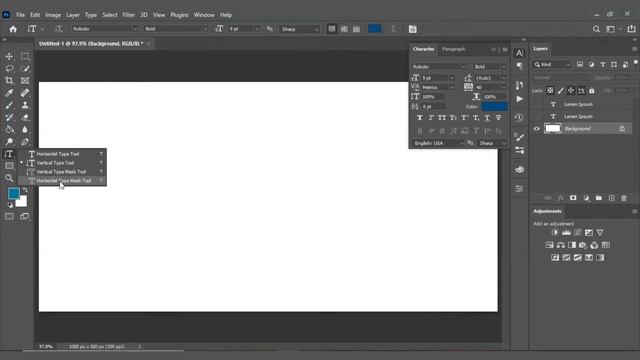
Task: Open Create warped text icon
Action: (x=393, y=29)
